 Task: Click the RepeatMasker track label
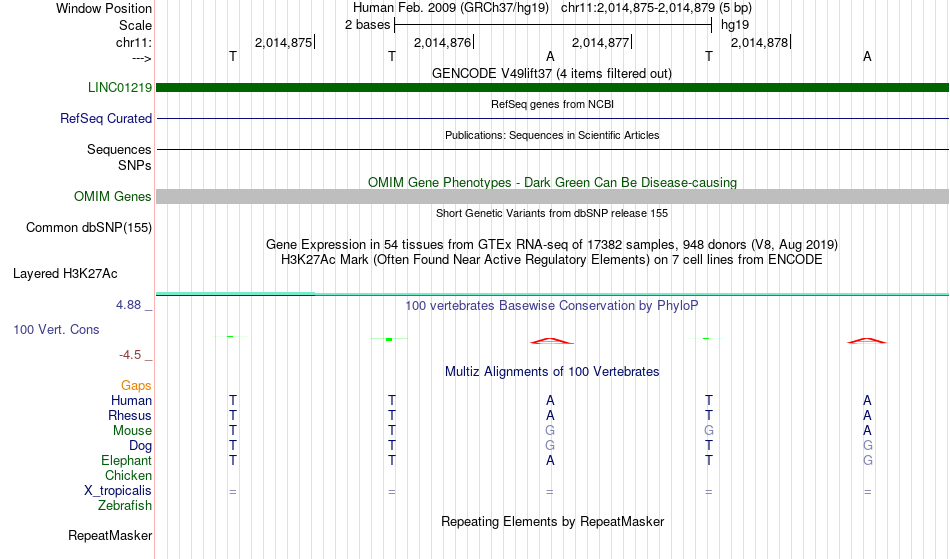point(110,535)
